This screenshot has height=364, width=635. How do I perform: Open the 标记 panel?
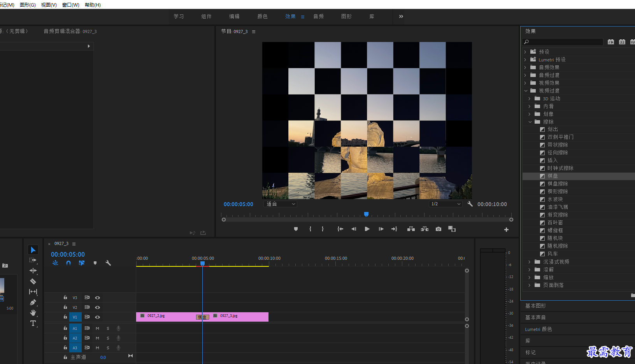coord(530,352)
